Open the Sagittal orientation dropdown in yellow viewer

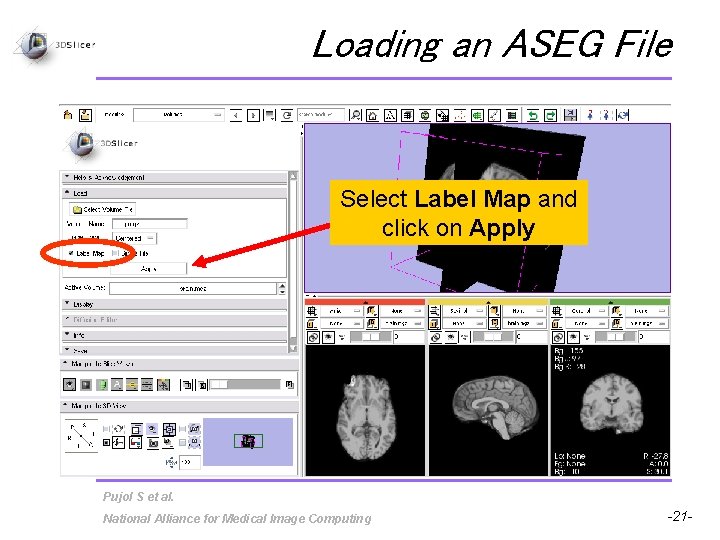pyautogui.click(x=463, y=311)
